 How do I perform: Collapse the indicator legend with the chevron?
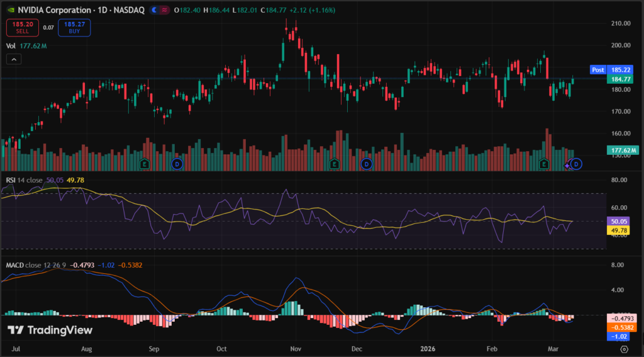14,59
